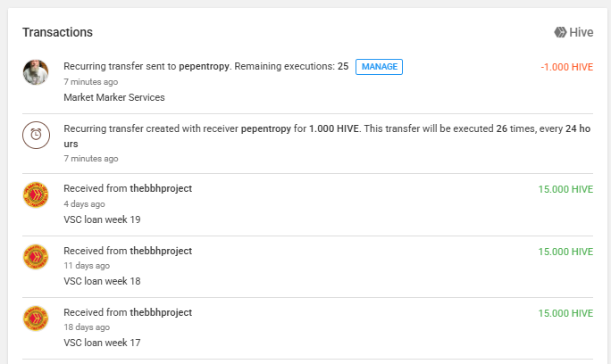Click 15.000 HIVE amount for week 18
The height and width of the screenshot is (364, 611).
coord(565,252)
